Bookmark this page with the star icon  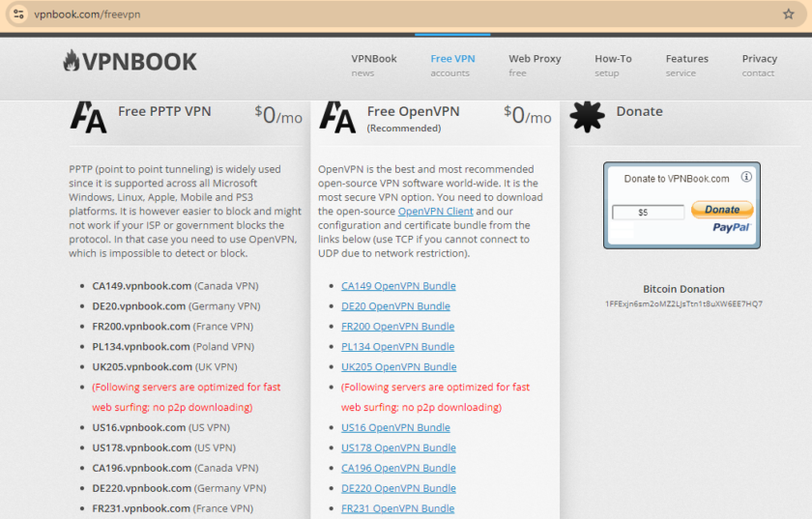[788, 14]
